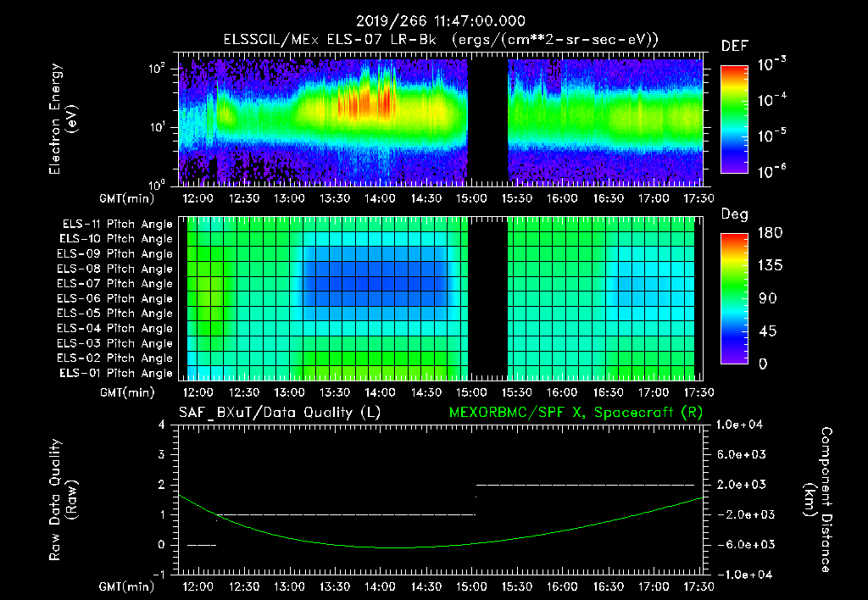Select the Electron Energy (eV) axis label
The width and height of the screenshot is (868, 600).
(x=63, y=119)
